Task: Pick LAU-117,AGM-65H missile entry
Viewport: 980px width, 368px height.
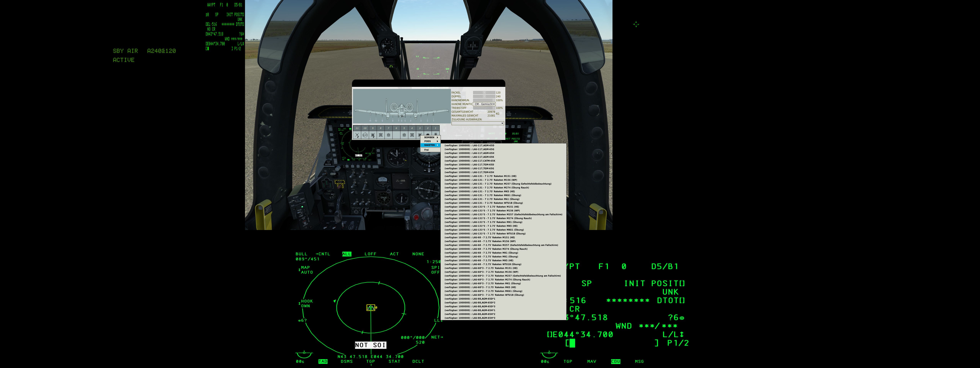Action: 504,153
